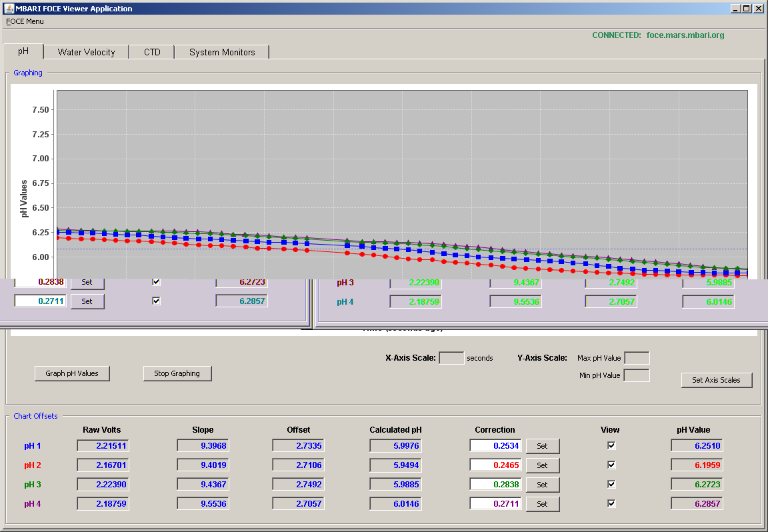Uncheck the pH 2 View checkbox

(611, 465)
